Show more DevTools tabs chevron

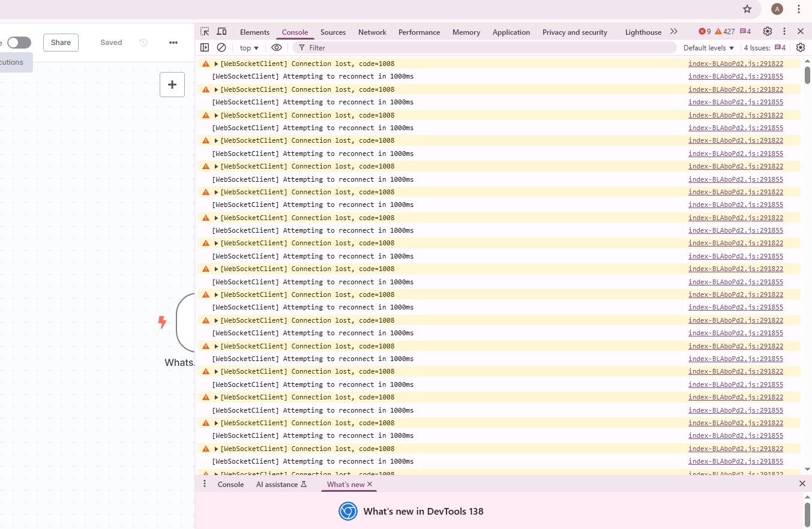click(674, 32)
